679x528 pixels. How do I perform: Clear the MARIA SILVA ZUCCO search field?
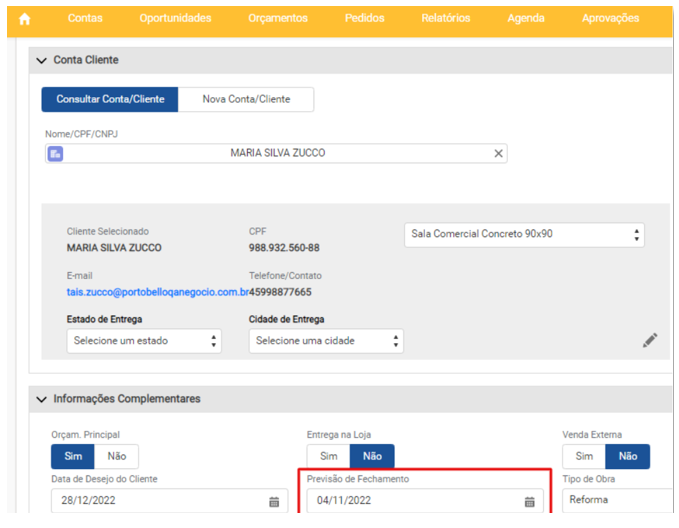pyautogui.click(x=498, y=154)
